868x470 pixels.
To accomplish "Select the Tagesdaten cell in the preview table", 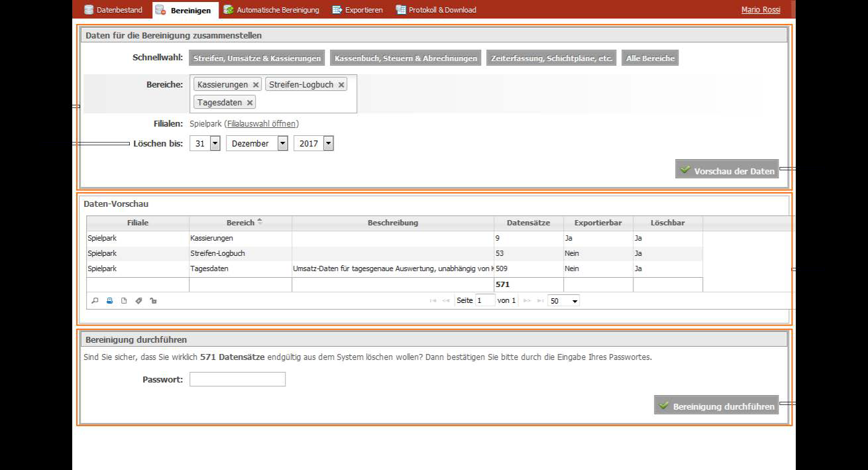I will tap(241, 268).
